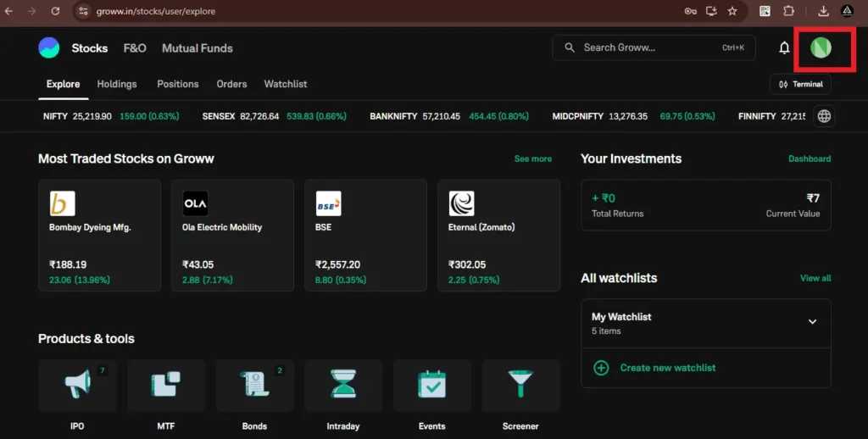Viewport: 868px width, 439px height.
Task: Switch to the Orders tab
Action: click(x=231, y=84)
